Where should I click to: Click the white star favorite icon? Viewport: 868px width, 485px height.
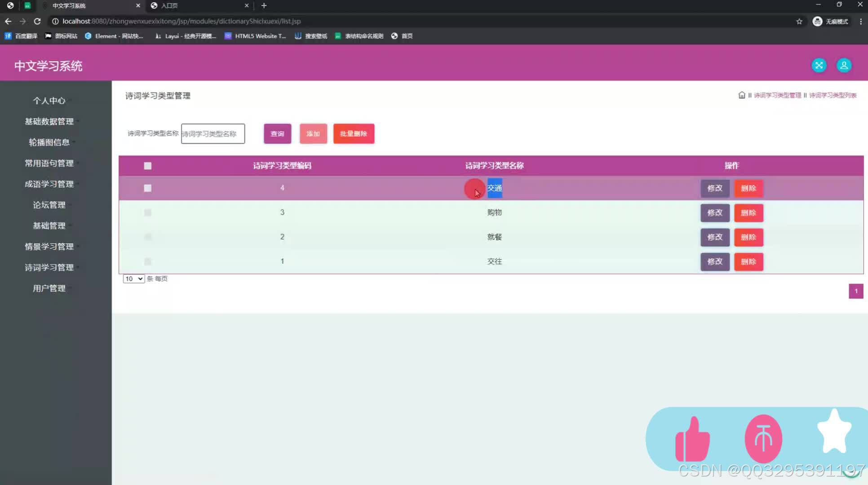834,432
